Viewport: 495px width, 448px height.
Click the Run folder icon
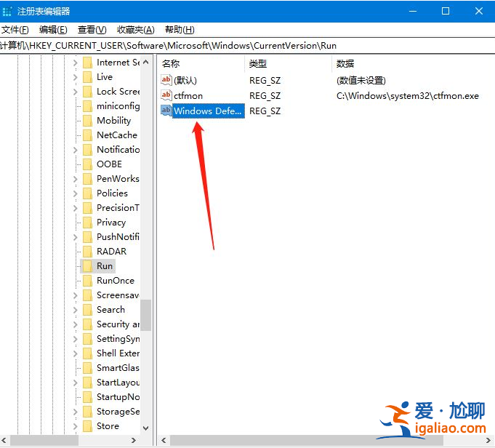point(87,265)
